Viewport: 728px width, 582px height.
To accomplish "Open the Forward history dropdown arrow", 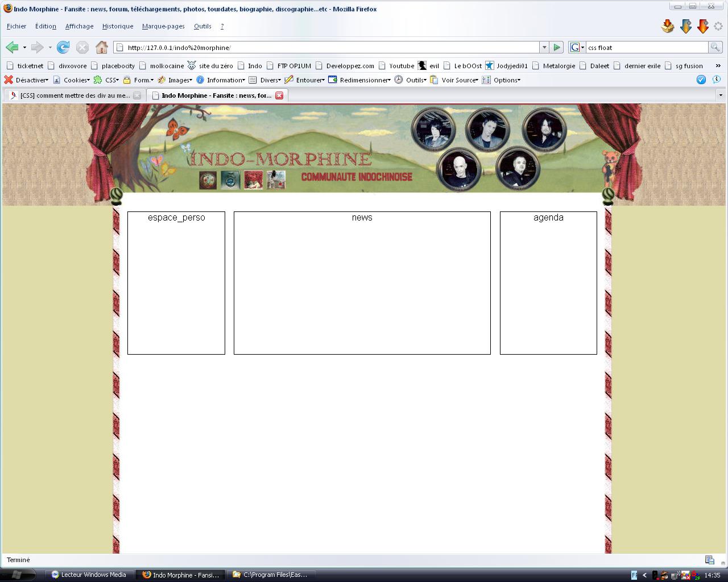I will [x=50, y=47].
